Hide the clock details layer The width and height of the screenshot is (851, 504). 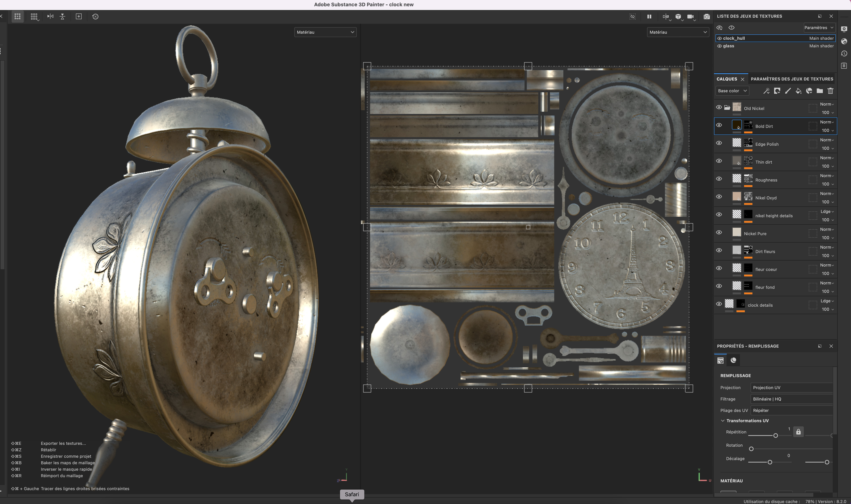(719, 304)
